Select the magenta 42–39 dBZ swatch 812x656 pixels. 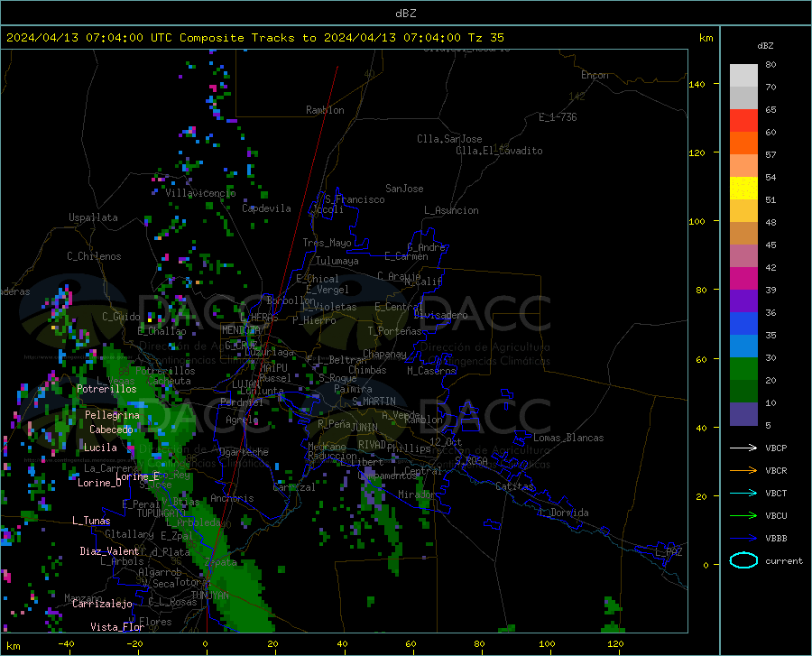[743, 279]
